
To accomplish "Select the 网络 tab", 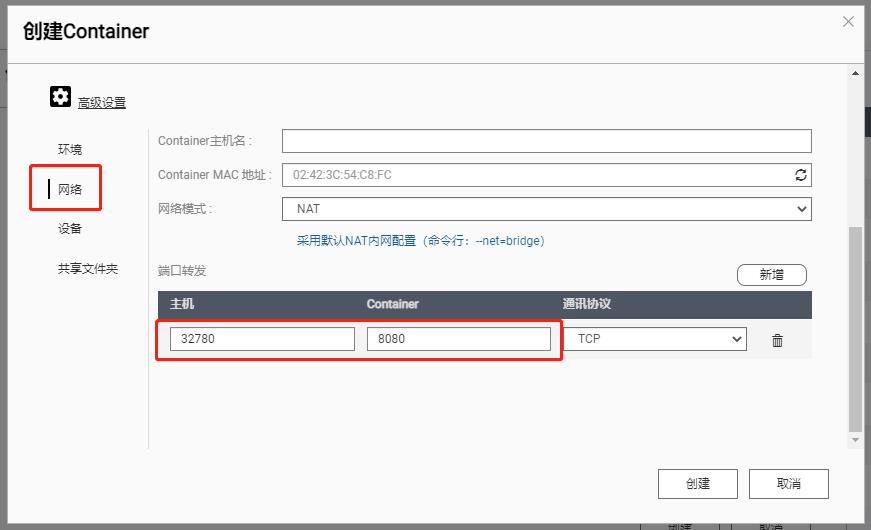I will pyautogui.click(x=70, y=189).
